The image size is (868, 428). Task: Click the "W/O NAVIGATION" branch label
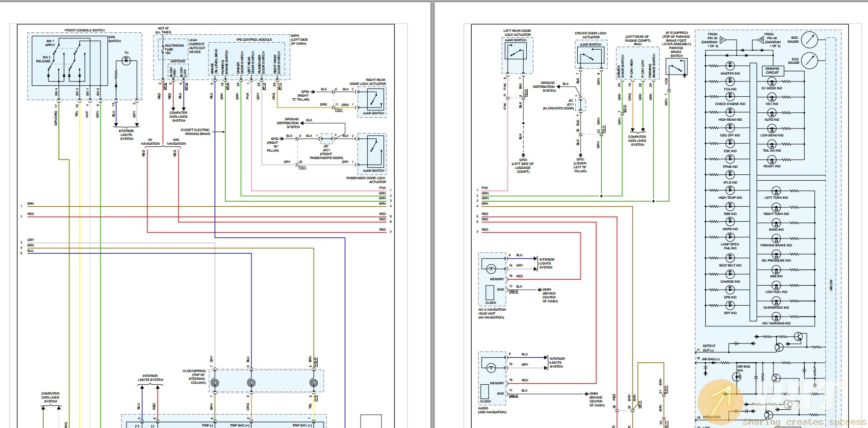tap(176, 142)
